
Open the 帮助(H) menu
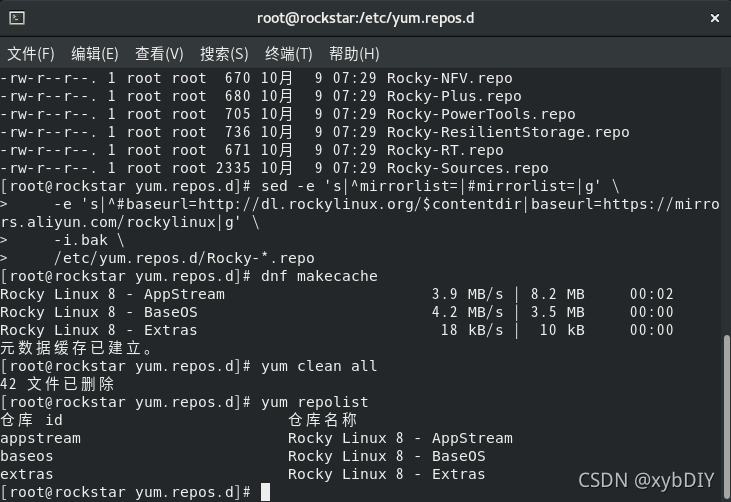pyautogui.click(x=354, y=53)
